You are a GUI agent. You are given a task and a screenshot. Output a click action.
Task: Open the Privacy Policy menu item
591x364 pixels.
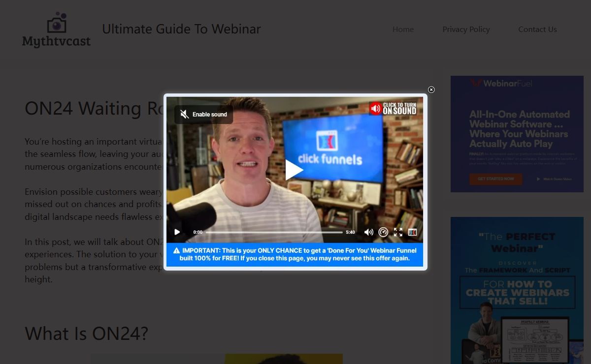pyautogui.click(x=466, y=30)
